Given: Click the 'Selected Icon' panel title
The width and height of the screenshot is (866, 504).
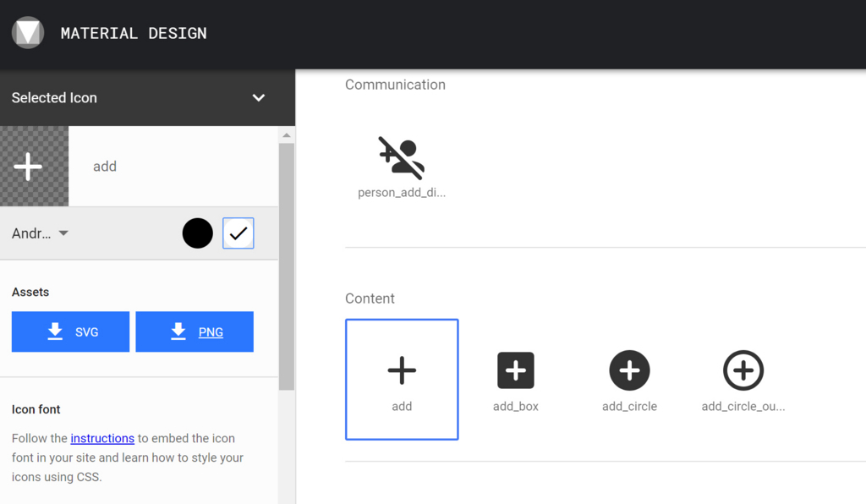Looking at the screenshot, I should click(54, 98).
